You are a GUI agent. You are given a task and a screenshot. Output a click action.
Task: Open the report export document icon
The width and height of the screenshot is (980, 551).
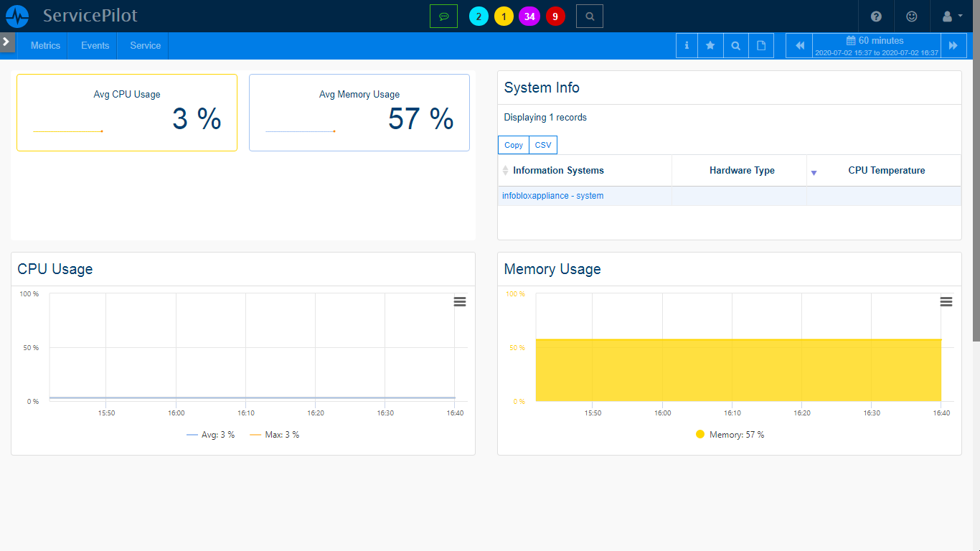[x=761, y=45]
